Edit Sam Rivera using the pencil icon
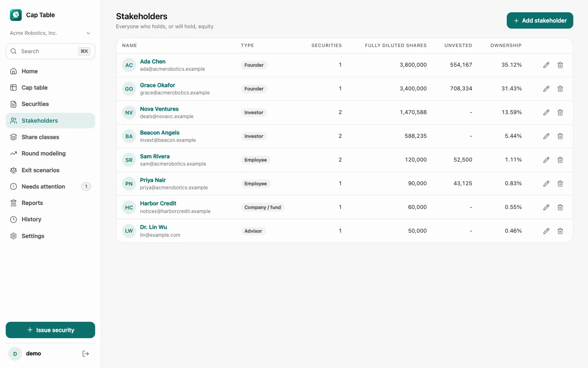 pyautogui.click(x=546, y=160)
